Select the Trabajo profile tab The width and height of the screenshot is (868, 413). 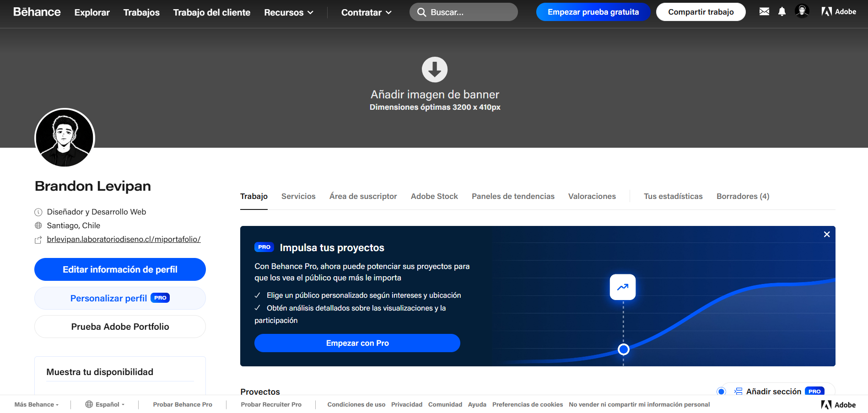pyautogui.click(x=254, y=196)
